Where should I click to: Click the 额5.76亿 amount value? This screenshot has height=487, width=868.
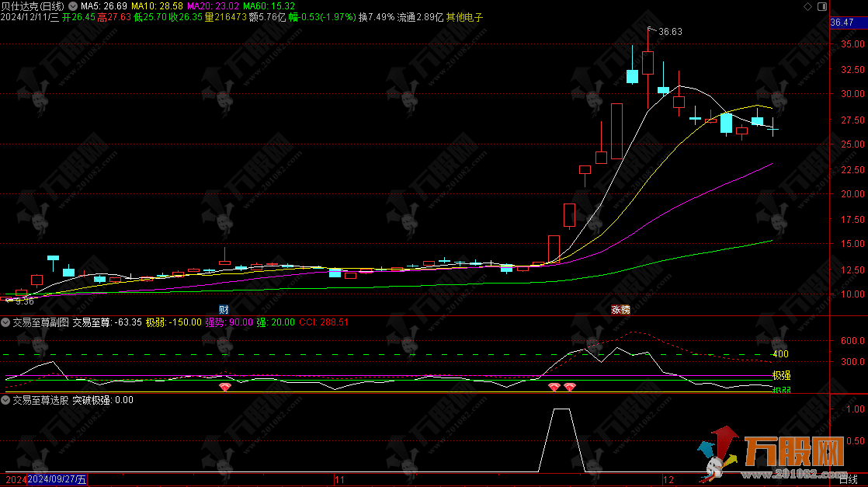(x=267, y=17)
